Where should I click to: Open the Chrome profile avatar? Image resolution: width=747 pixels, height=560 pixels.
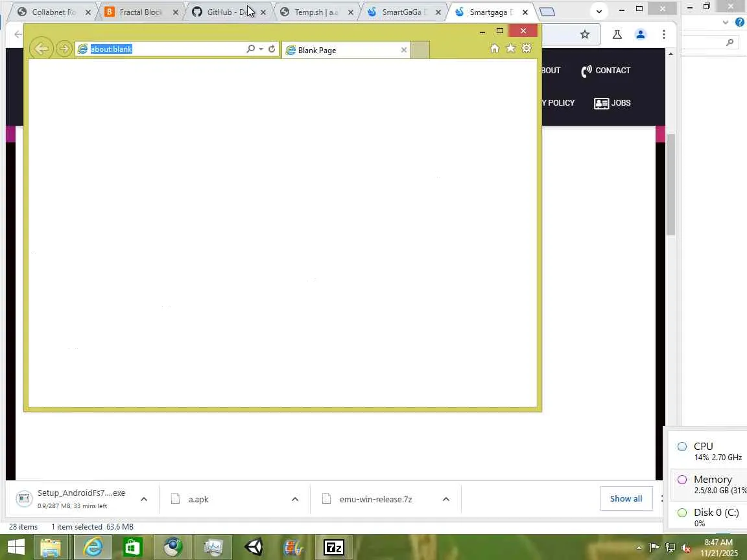pos(640,34)
